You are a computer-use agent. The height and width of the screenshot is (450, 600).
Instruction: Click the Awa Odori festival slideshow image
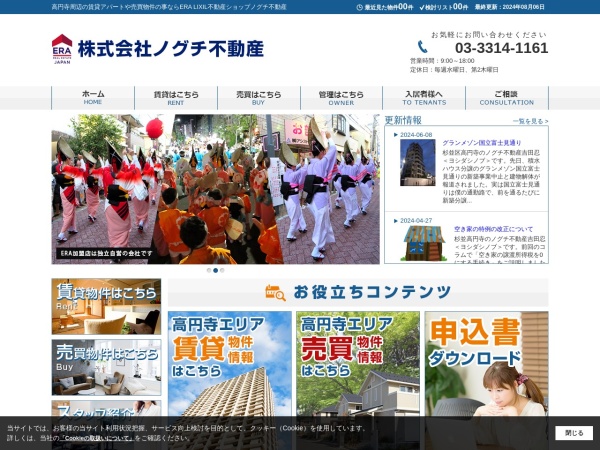click(215, 189)
